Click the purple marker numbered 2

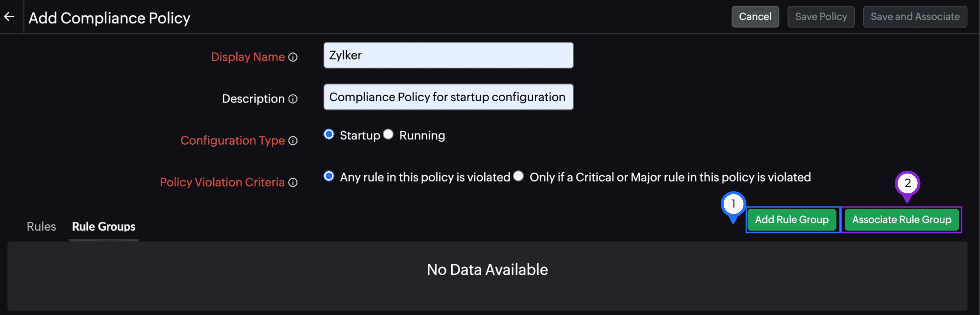(907, 184)
